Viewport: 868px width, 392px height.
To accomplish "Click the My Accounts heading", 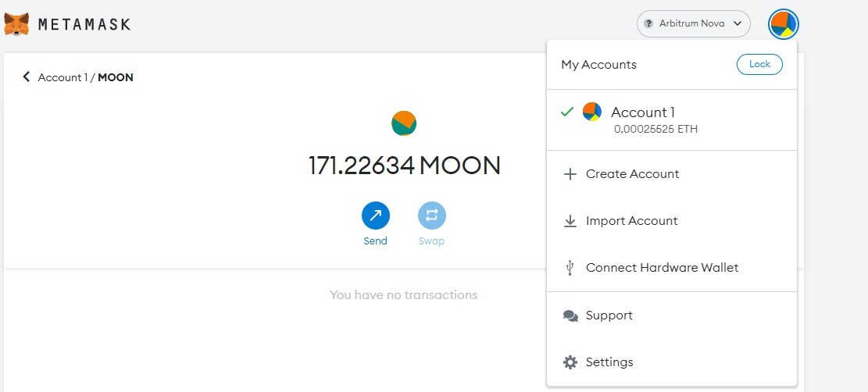I will (x=599, y=65).
